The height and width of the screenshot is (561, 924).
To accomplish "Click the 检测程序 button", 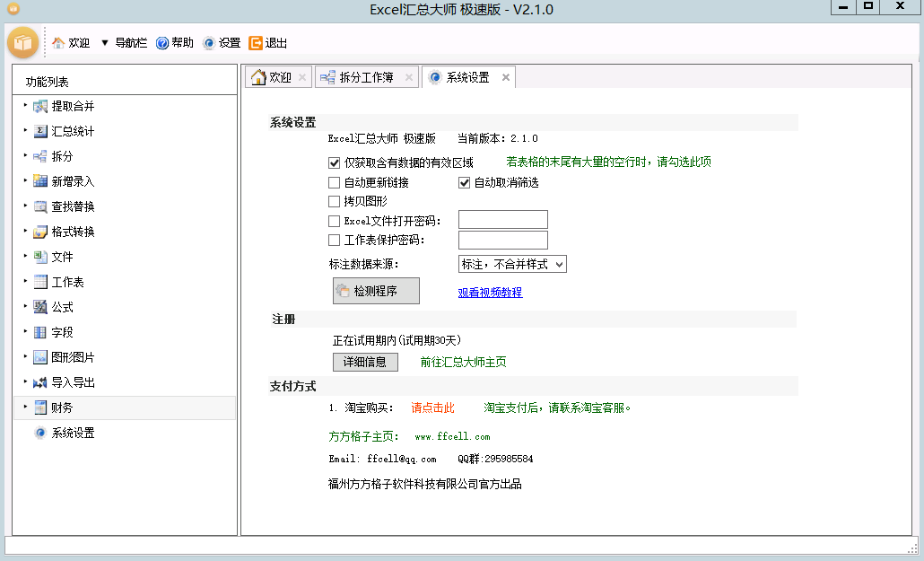I will (x=376, y=291).
